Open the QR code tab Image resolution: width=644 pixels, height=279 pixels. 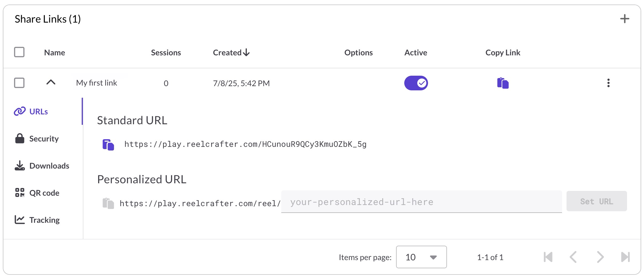(x=37, y=193)
